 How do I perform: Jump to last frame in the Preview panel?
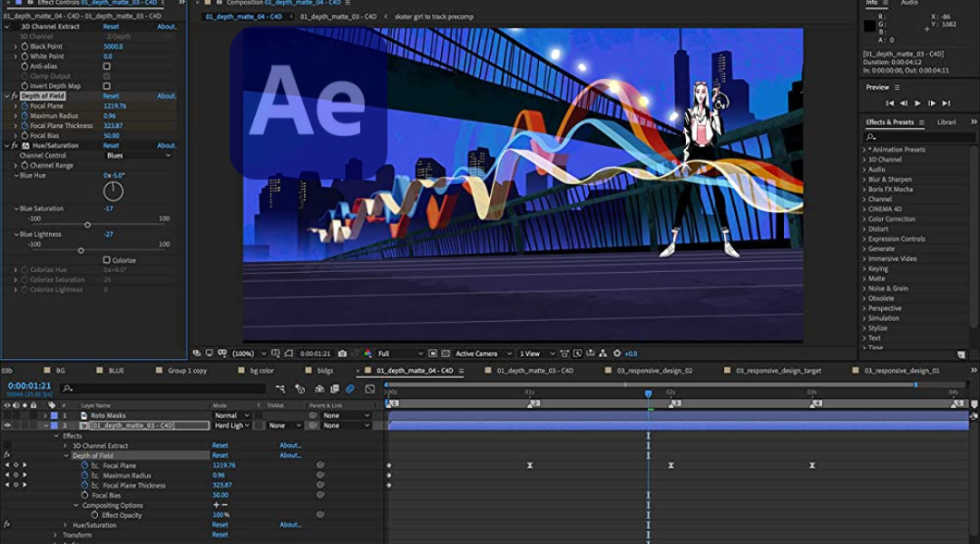click(x=946, y=103)
